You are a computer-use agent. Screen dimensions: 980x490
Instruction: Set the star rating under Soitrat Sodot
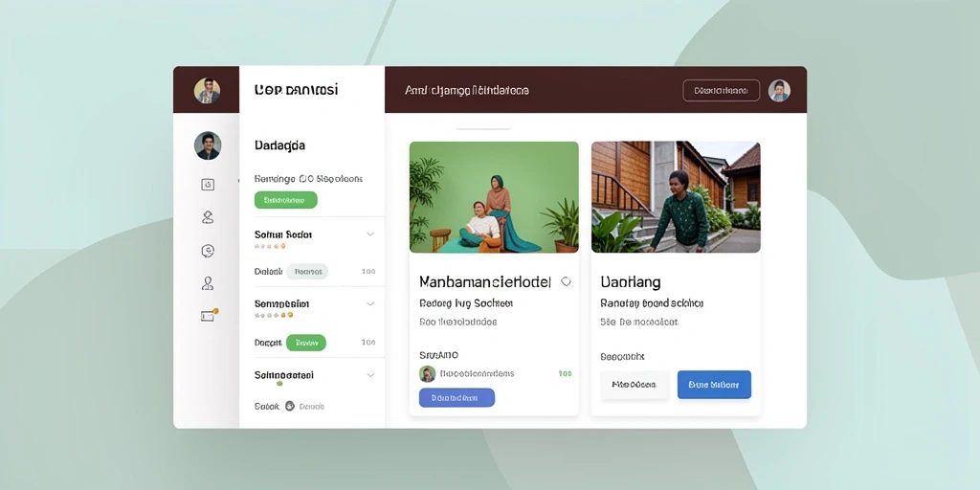click(270, 246)
